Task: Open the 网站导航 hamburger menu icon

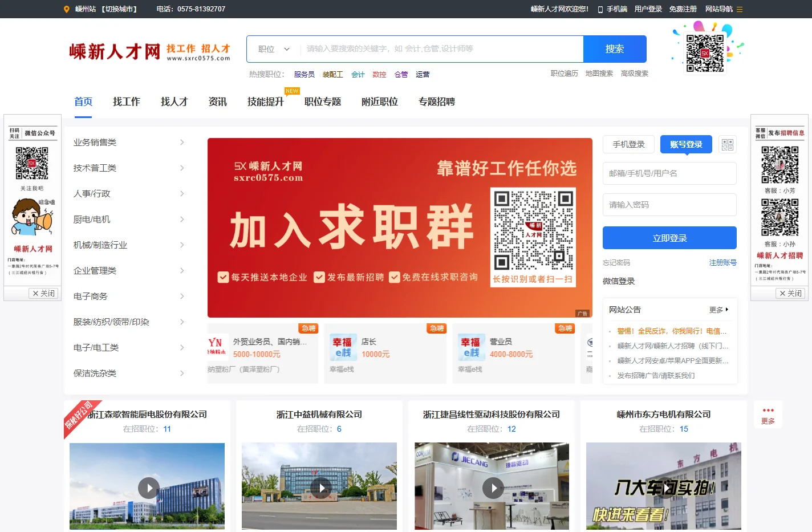Action: click(740, 9)
